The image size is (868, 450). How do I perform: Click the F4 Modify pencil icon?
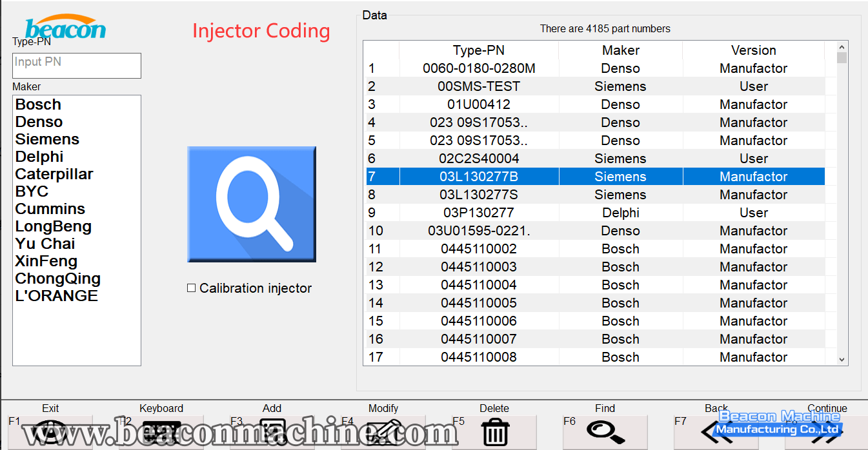(383, 432)
